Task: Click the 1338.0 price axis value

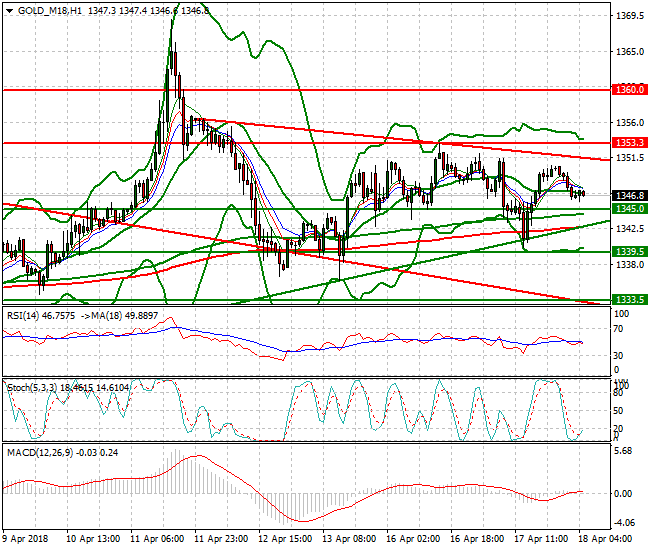Action: 630,264
